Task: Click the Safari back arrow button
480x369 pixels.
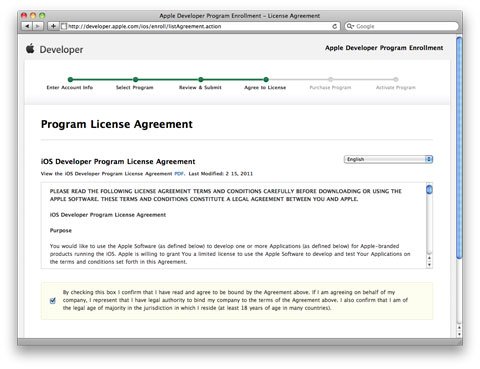Action: pyautogui.click(x=27, y=26)
